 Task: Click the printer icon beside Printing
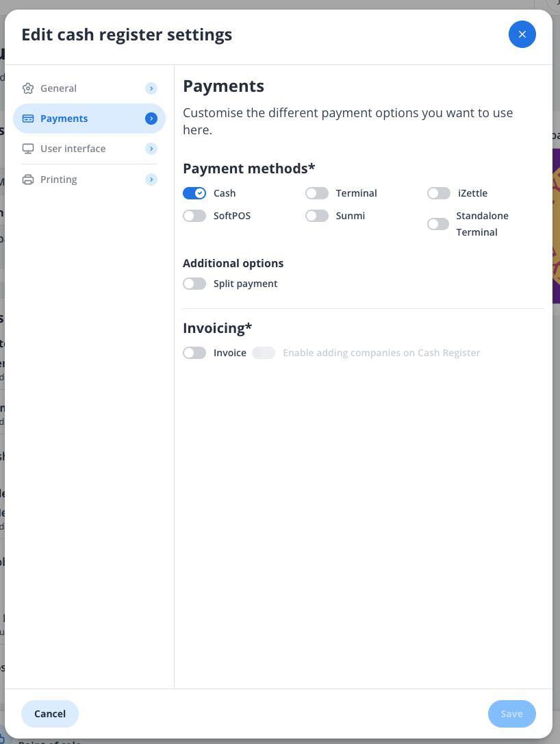pyautogui.click(x=27, y=179)
